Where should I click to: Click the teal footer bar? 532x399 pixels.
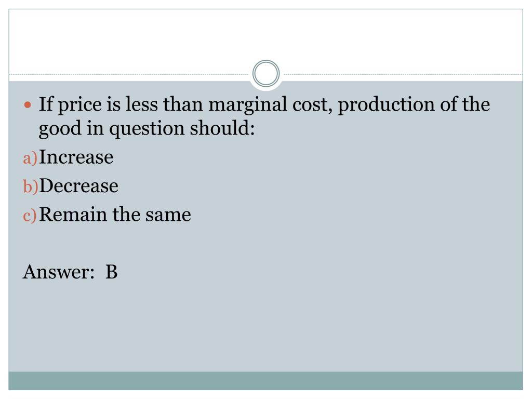coord(266,380)
